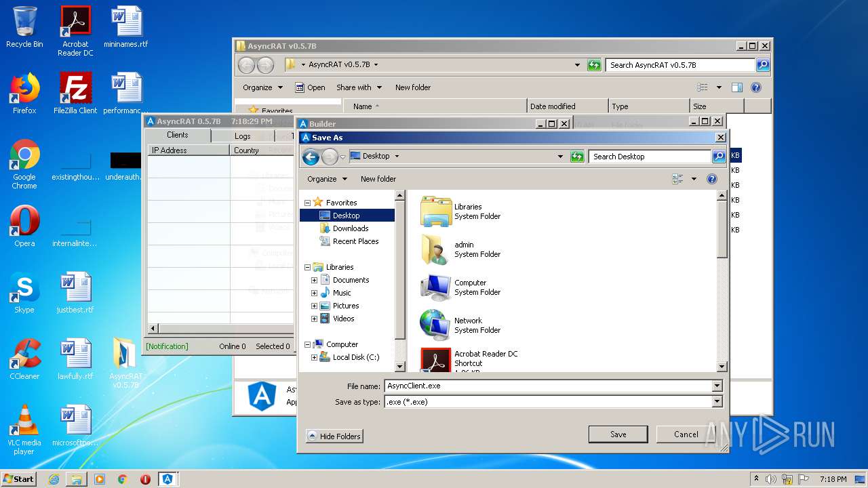The height and width of the screenshot is (488, 868).
Task: Click the Start button on taskbar
Action: [19, 479]
